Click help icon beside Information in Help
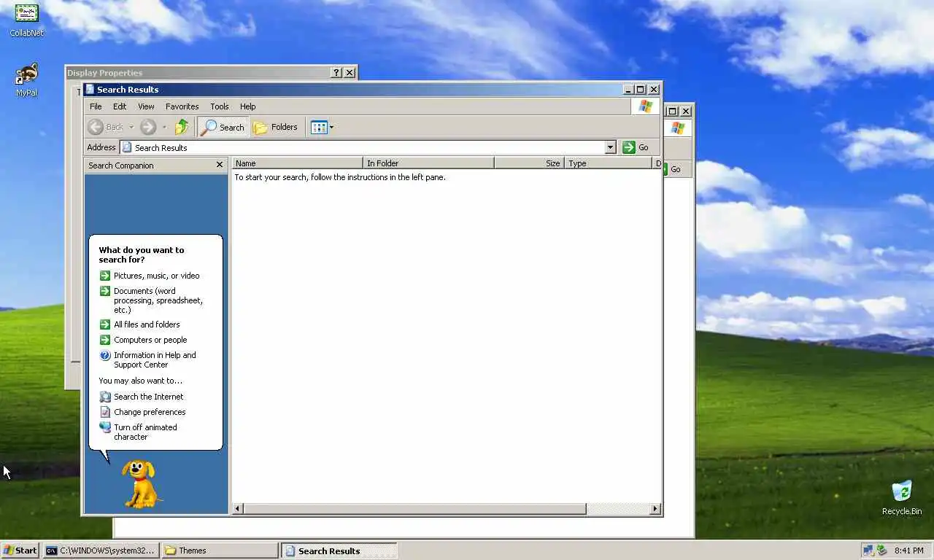934x560 pixels. pyautogui.click(x=105, y=355)
